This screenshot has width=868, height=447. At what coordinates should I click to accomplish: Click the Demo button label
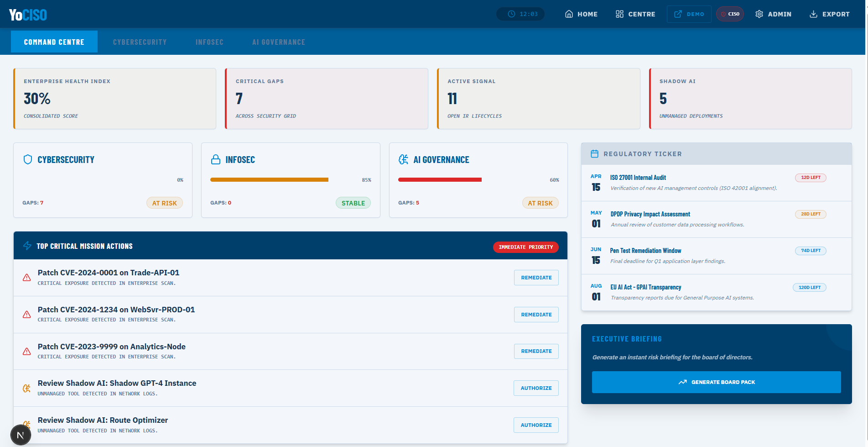coord(695,14)
